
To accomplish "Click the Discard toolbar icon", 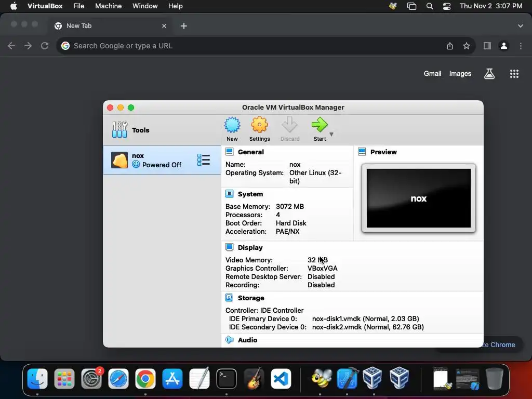I will (x=290, y=125).
